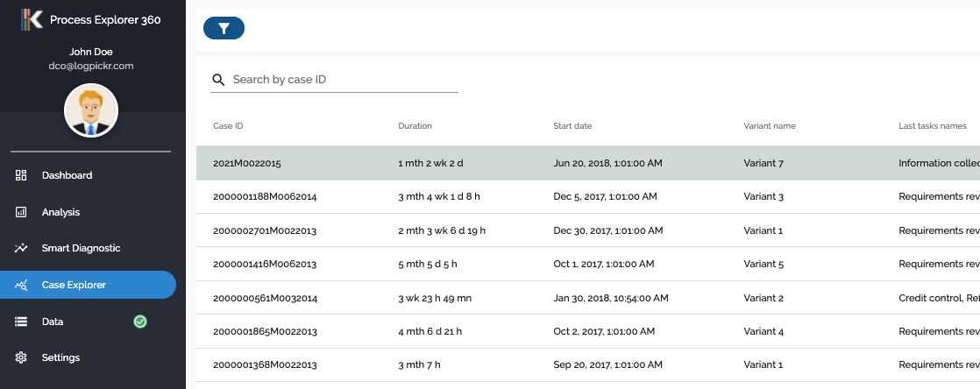Click start date Jan 30, 2018, 10:54:00 AM

[611, 299]
